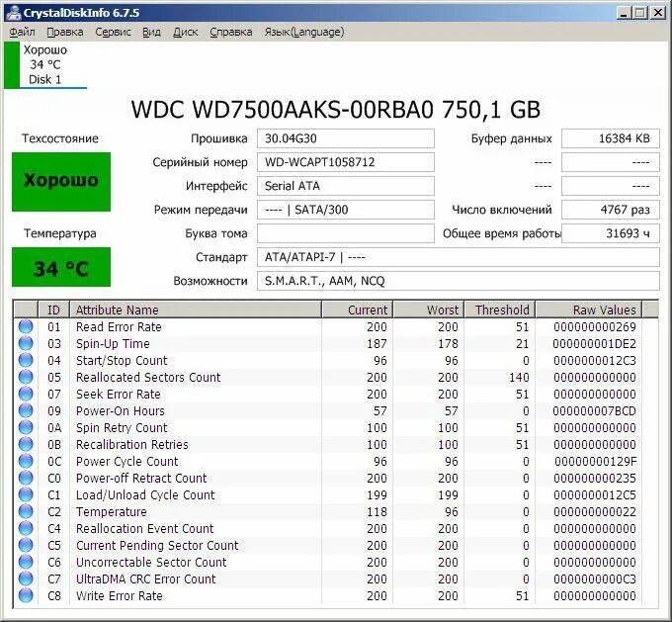Click the 16384 KB buffer size field
Screen dimensions: 672x622
pyautogui.click(x=611, y=138)
